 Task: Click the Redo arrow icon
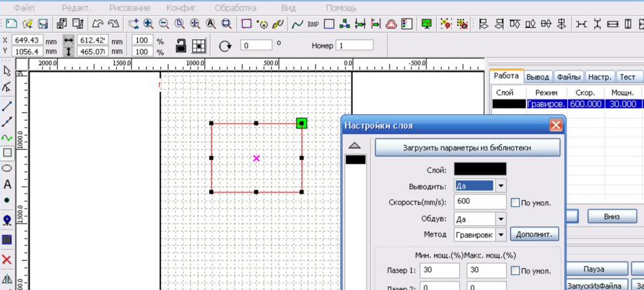click(113, 24)
